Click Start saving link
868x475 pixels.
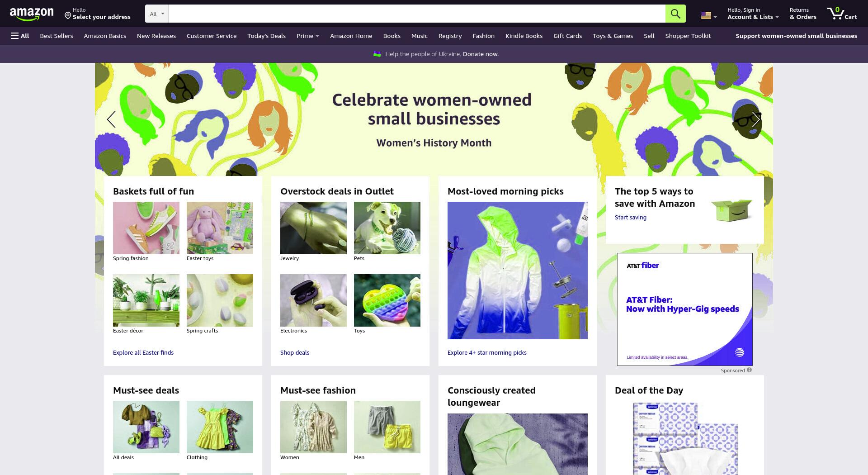click(x=631, y=217)
